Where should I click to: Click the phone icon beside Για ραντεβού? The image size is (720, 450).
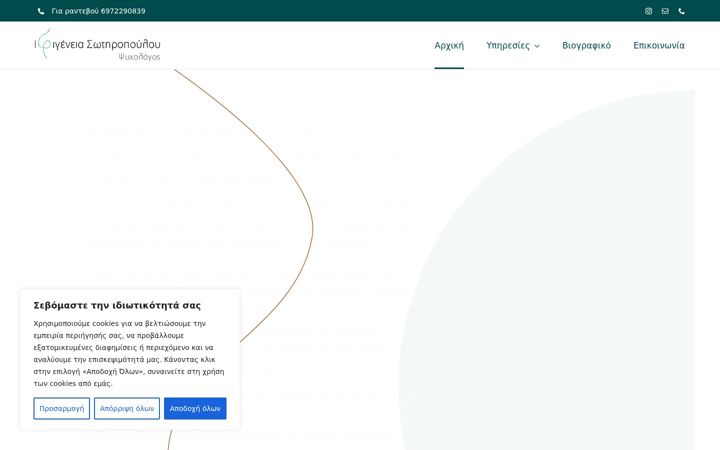coord(41,11)
